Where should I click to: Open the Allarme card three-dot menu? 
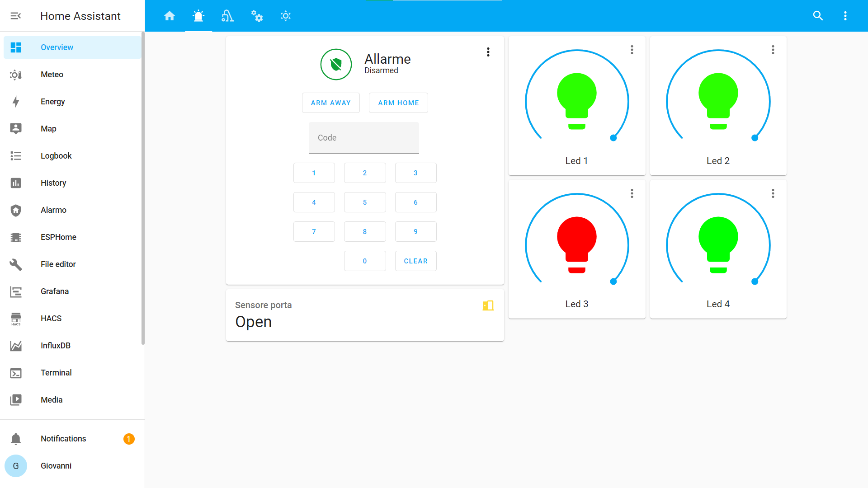(x=488, y=52)
